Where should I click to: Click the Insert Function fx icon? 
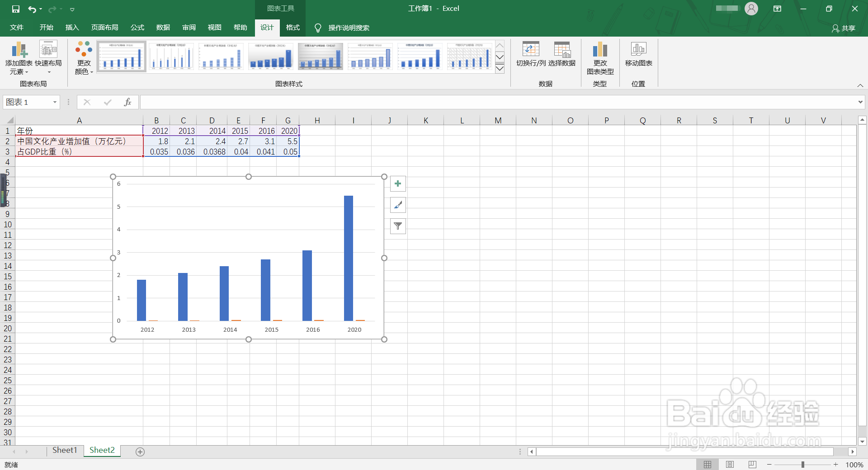tap(127, 102)
